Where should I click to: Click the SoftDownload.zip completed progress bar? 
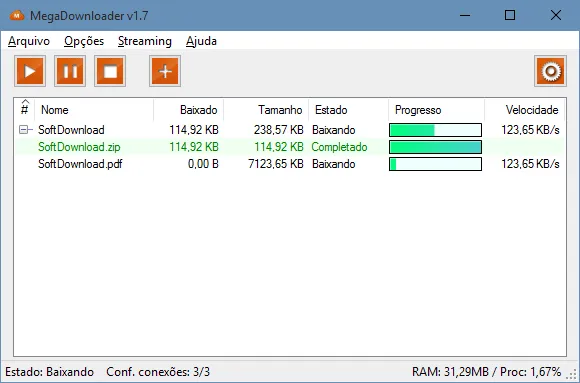tap(435, 147)
